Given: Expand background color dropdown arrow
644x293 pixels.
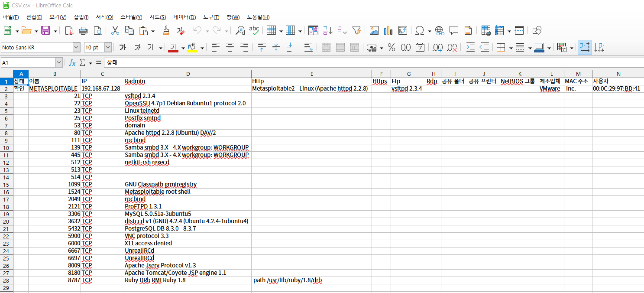Looking at the screenshot, I should pyautogui.click(x=202, y=48).
